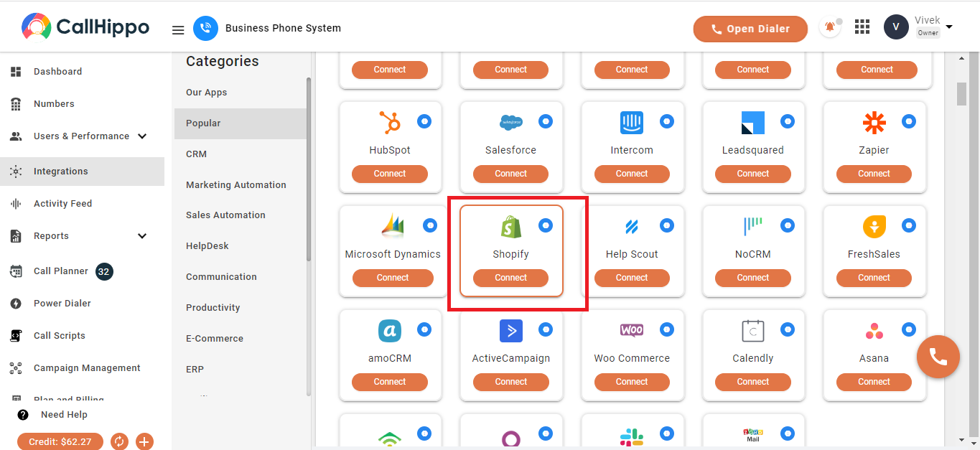Open Call Planner in sidebar

click(82, 271)
